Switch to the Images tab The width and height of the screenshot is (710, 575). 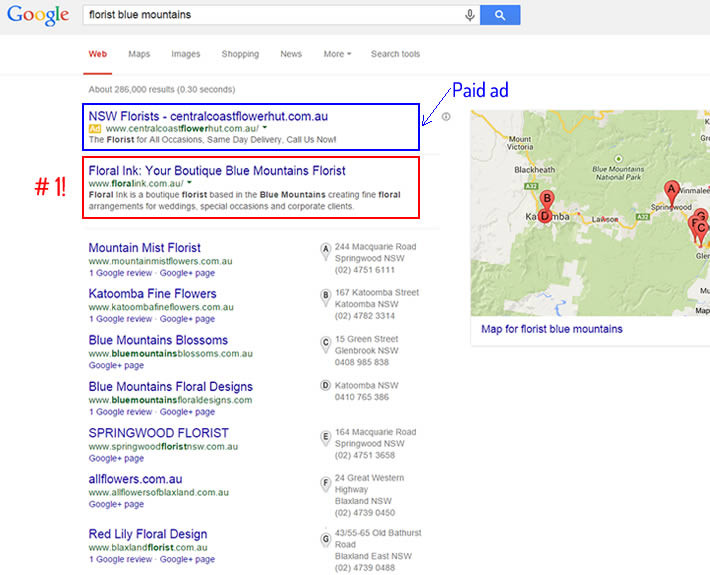pyautogui.click(x=186, y=54)
